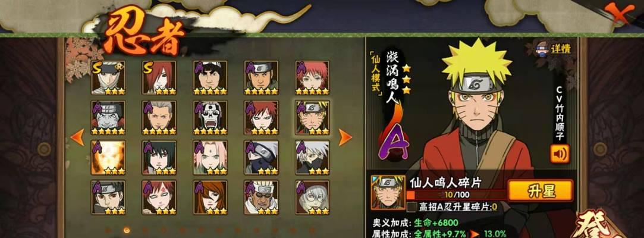Open the 详情 details icon
This screenshot has width=644, height=238.
point(554,48)
